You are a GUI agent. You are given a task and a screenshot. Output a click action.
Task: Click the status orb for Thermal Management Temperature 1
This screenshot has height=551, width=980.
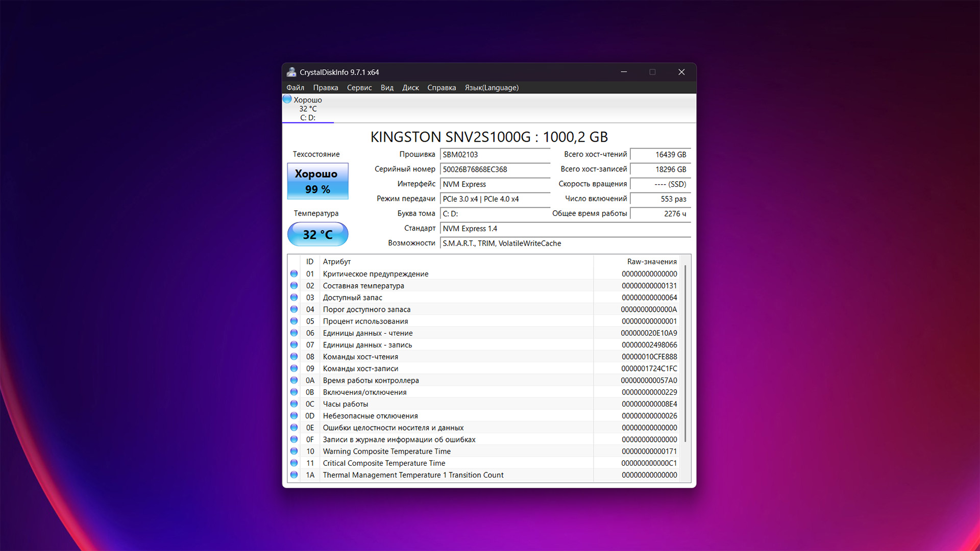click(294, 474)
